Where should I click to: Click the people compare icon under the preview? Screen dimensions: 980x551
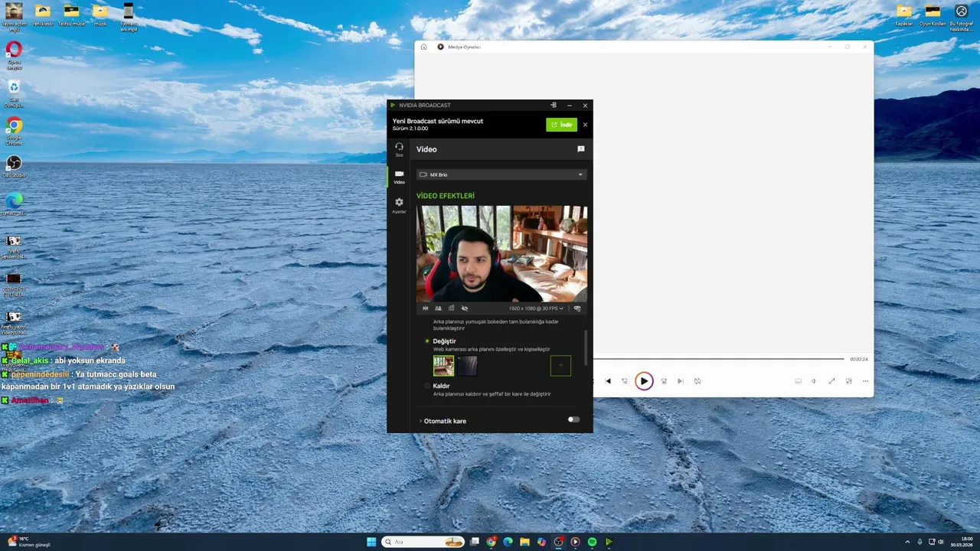pyautogui.click(x=438, y=308)
